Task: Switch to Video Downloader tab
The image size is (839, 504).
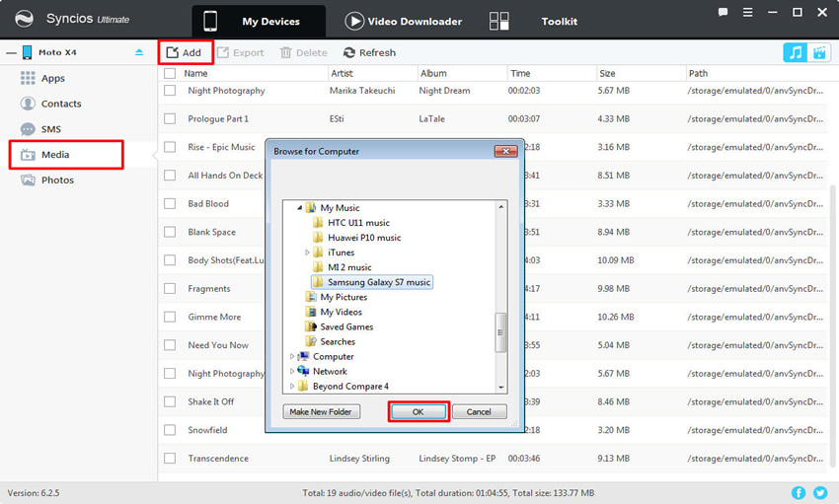Action: tap(404, 22)
